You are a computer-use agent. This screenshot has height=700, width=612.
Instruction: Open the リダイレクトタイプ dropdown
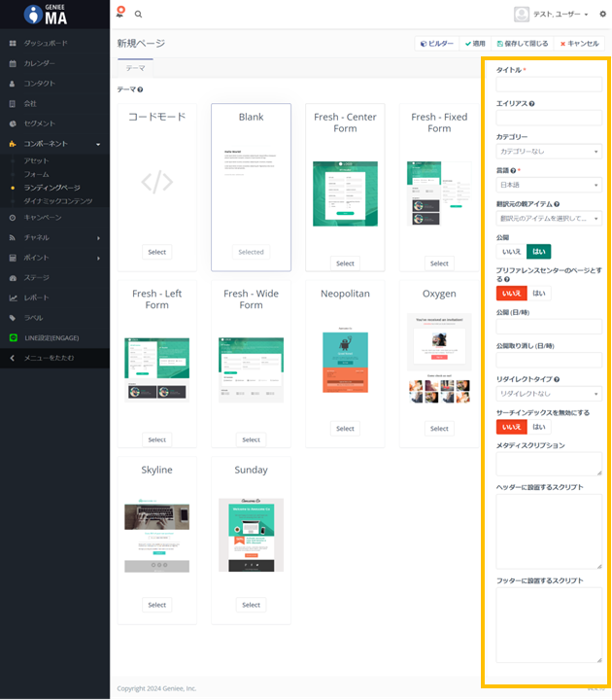pos(548,394)
